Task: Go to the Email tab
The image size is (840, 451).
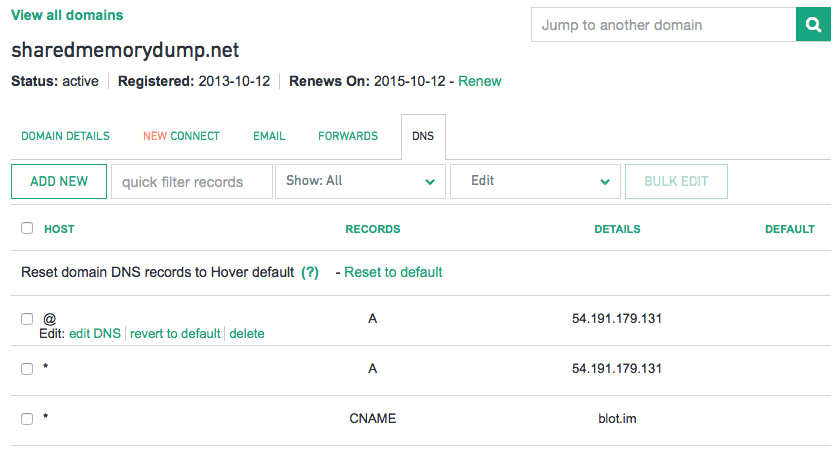Action: pos(269,136)
